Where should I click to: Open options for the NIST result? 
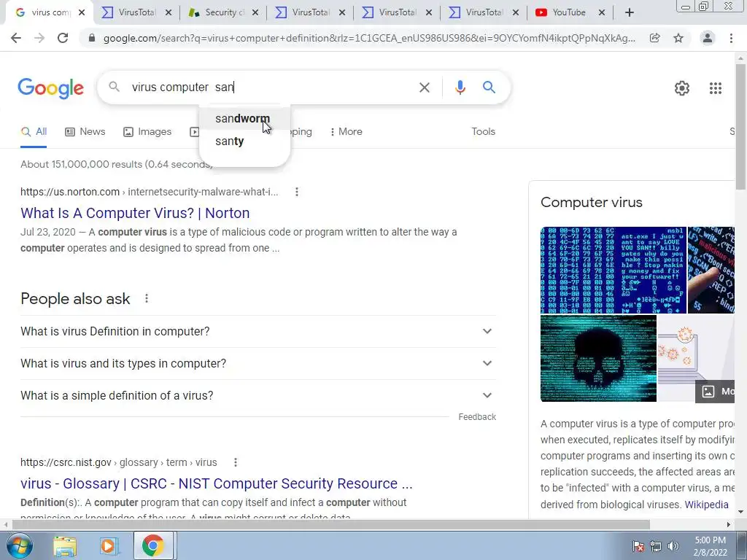(x=236, y=462)
